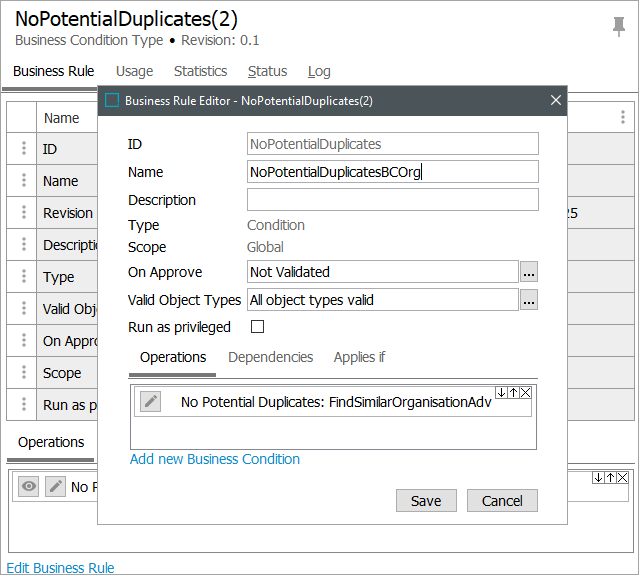Toggle the eye icon in Operations panel
This screenshot has height=575, width=639.
click(x=30, y=486)
